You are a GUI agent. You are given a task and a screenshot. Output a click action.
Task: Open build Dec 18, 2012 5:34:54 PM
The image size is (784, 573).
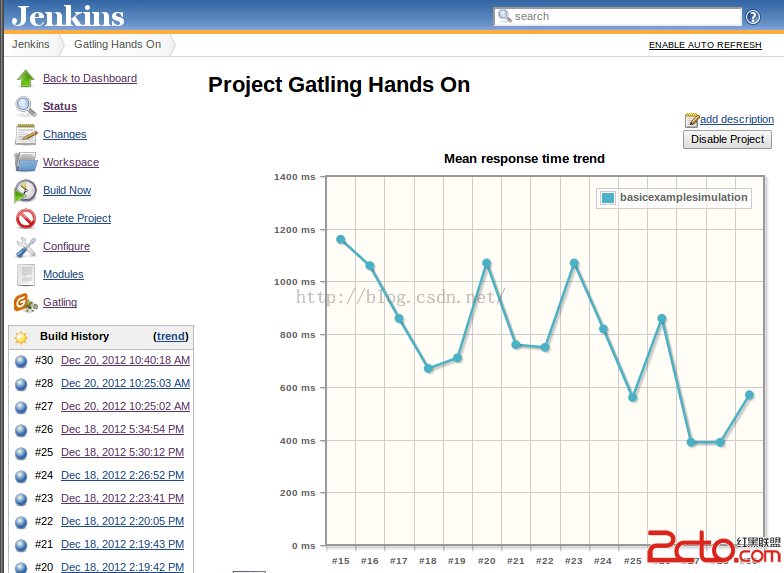coord(122,430)
